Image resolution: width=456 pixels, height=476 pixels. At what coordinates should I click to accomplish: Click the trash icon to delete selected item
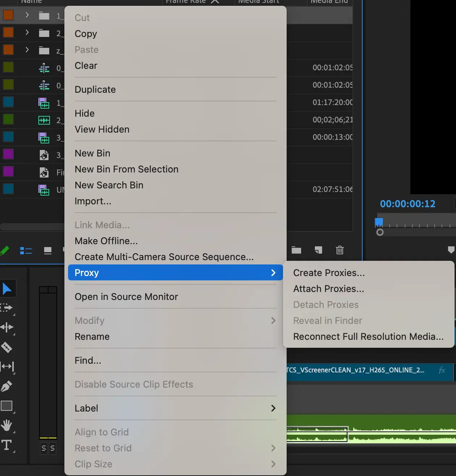pos(339,250)
